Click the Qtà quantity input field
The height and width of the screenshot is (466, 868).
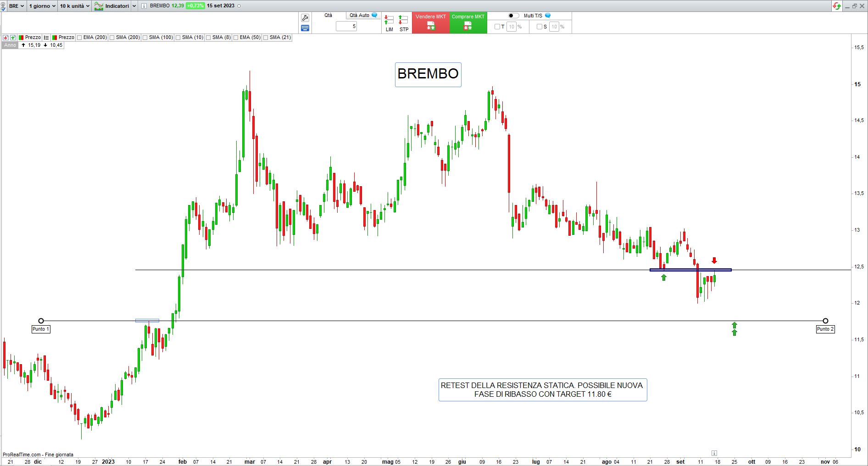[x=346, y=27]
